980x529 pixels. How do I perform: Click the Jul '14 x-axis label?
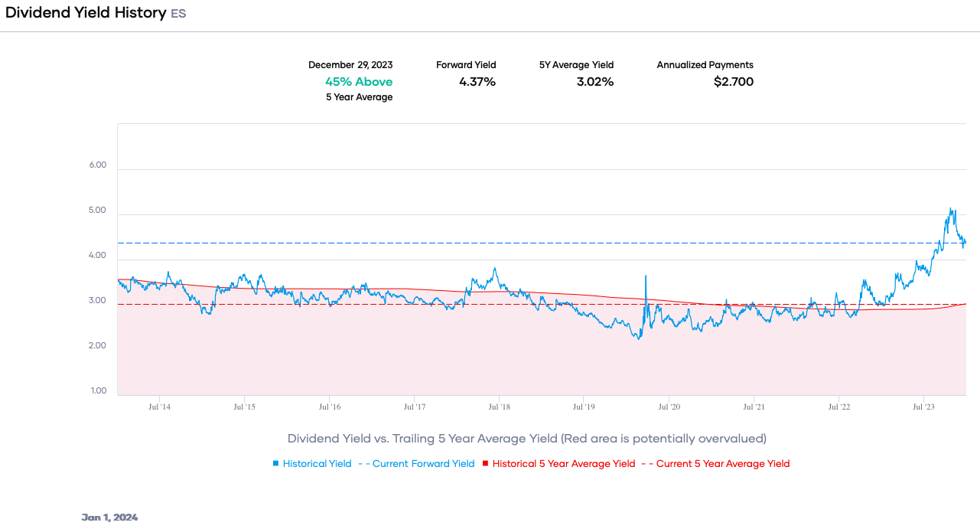pos(160,407)
